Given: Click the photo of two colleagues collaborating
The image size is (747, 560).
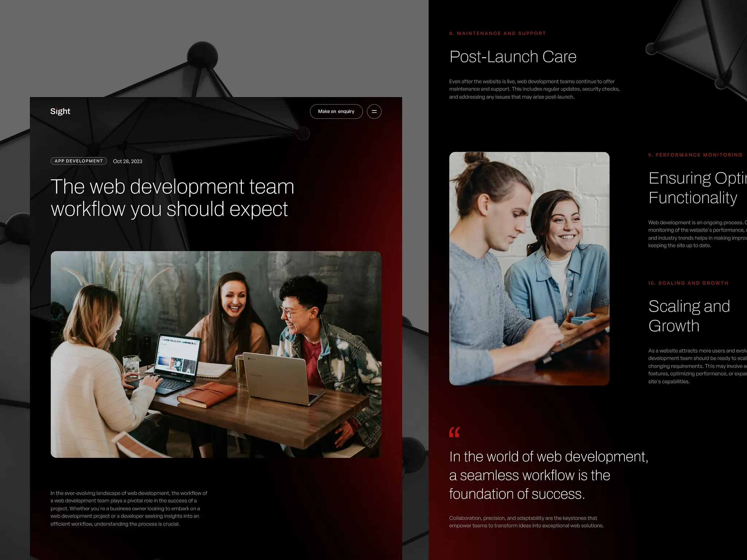Looking at the screenshot, I should tap(529, 268).
